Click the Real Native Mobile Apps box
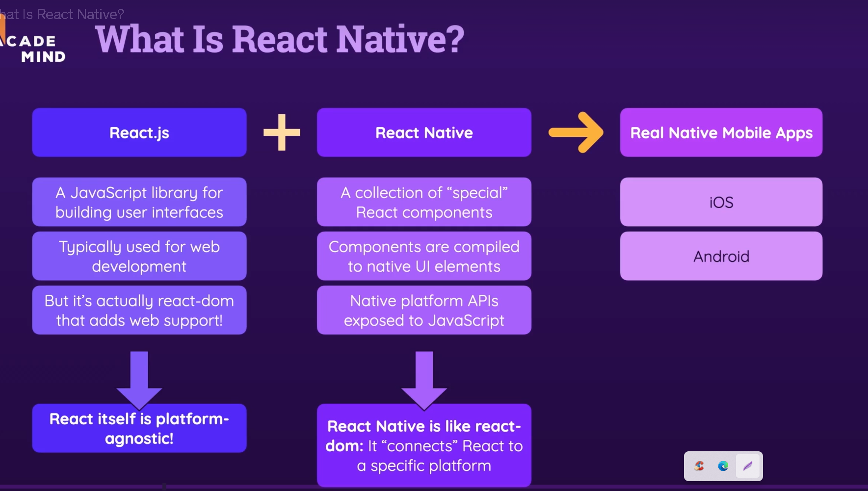The height and width of the screenshot is (491, 868). click(721, 132)
